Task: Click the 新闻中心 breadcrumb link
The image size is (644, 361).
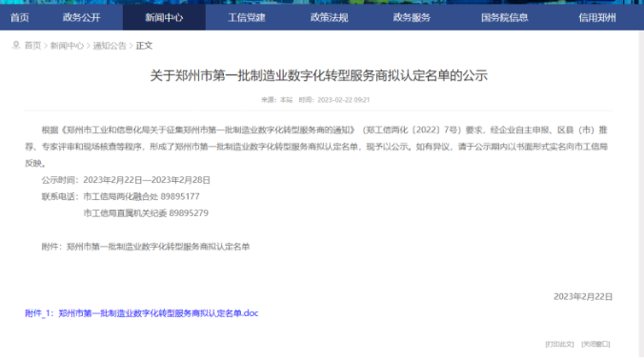Action: (x=67, y=46)
